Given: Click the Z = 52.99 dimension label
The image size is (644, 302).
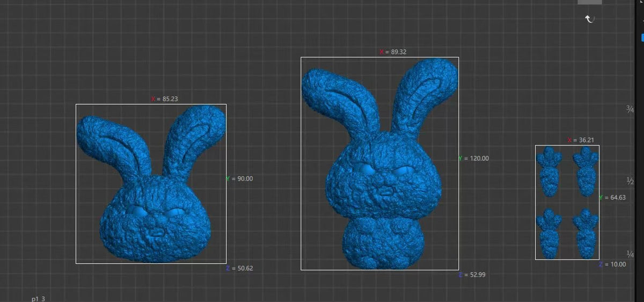Looking at the screenshot, I should tap(472, 275).
